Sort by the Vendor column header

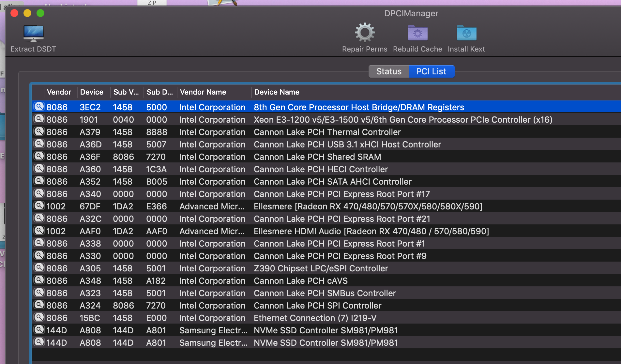(x=61, y=92)
